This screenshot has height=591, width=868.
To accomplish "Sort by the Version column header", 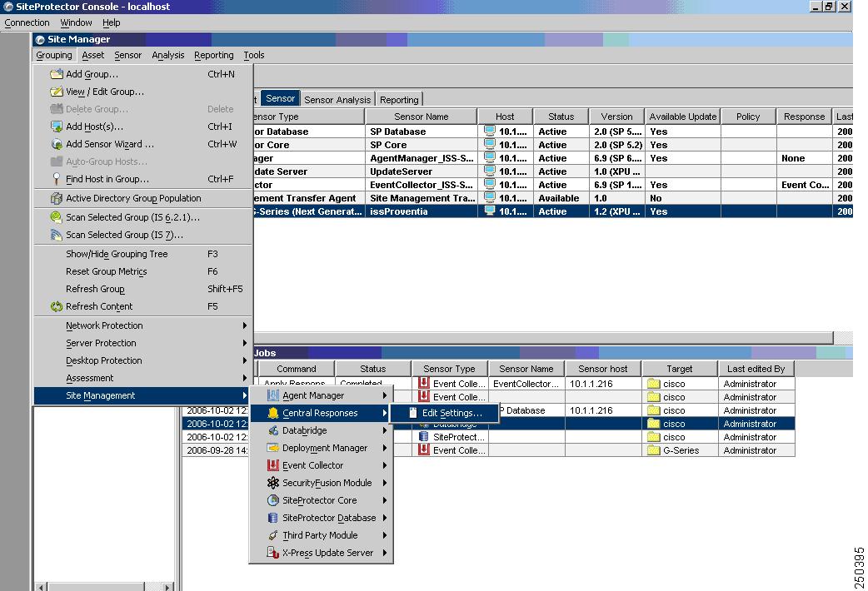I will (x=616, y=117).
